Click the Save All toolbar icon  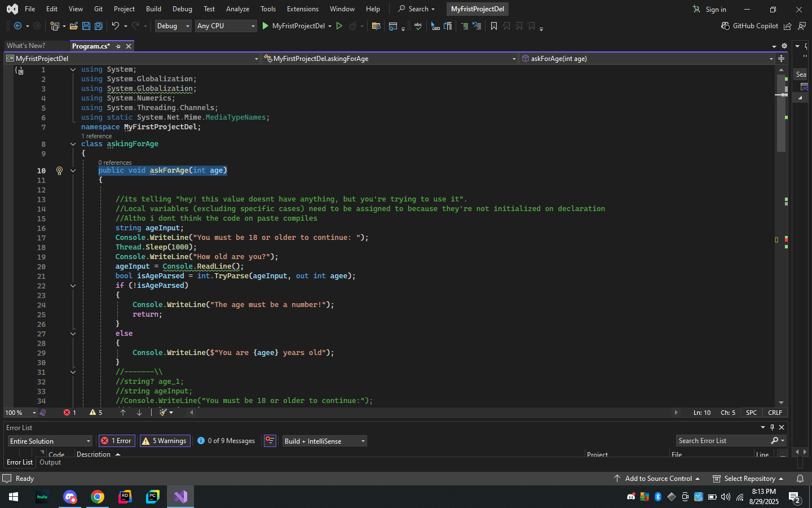tap(98, 26)
